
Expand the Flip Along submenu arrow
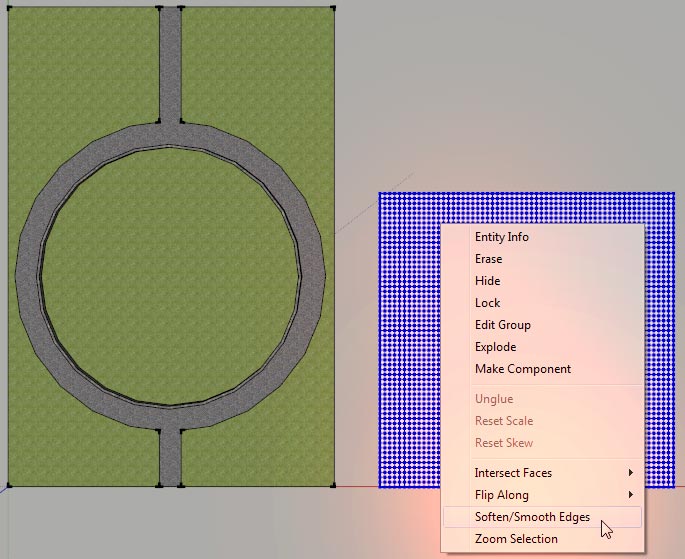coord(630,494)
